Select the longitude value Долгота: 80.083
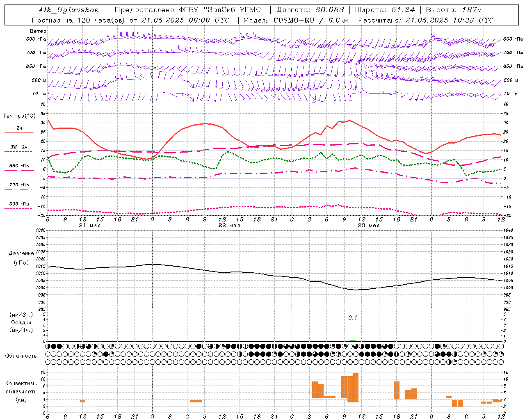Viewport: 525px width, 420px height. coord(310,10)
